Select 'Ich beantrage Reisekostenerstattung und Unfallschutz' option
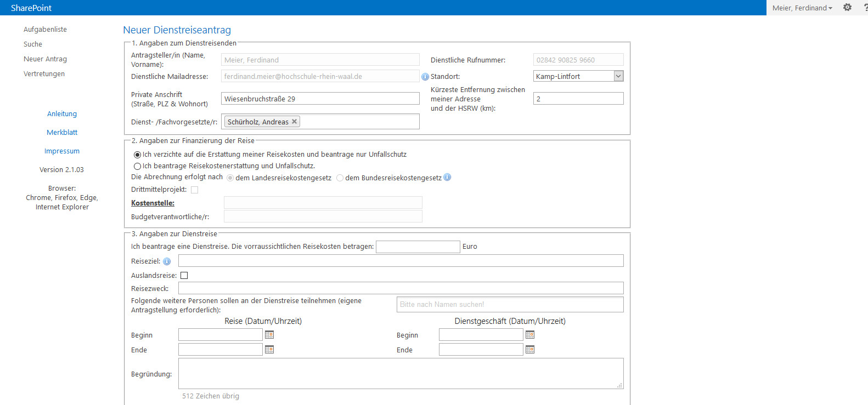Screen dimensions: 868x405 (x=137, y=166)
